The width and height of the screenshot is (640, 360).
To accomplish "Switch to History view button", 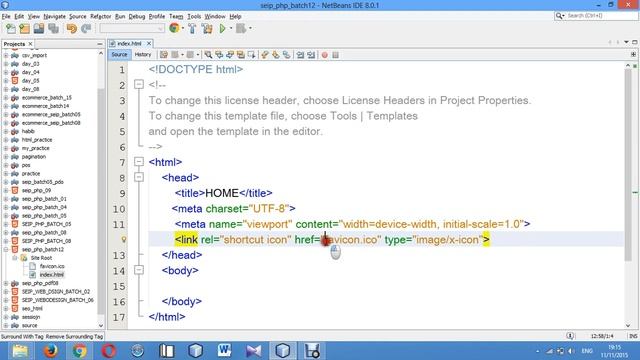I will coord(143,55).
